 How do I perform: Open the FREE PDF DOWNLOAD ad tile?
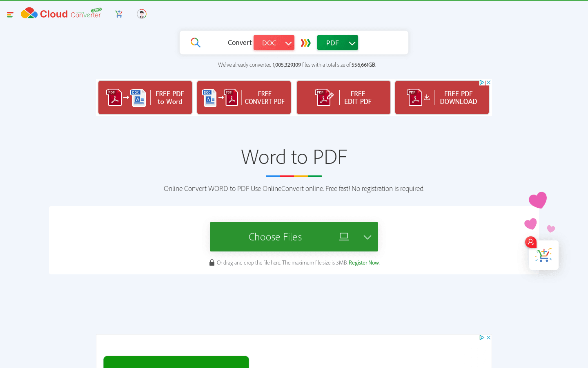(x=442, y=97)
